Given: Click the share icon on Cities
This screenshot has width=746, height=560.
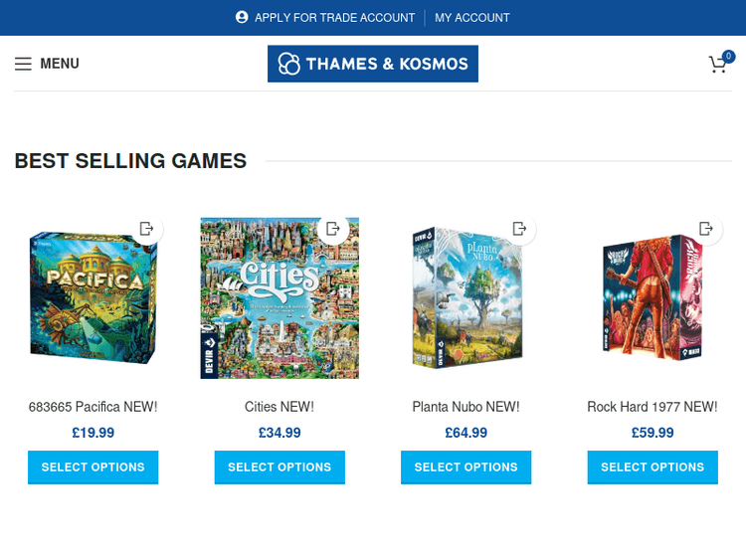Looking at the screenshot, I should pyautogui.click(x=333, y=229).
